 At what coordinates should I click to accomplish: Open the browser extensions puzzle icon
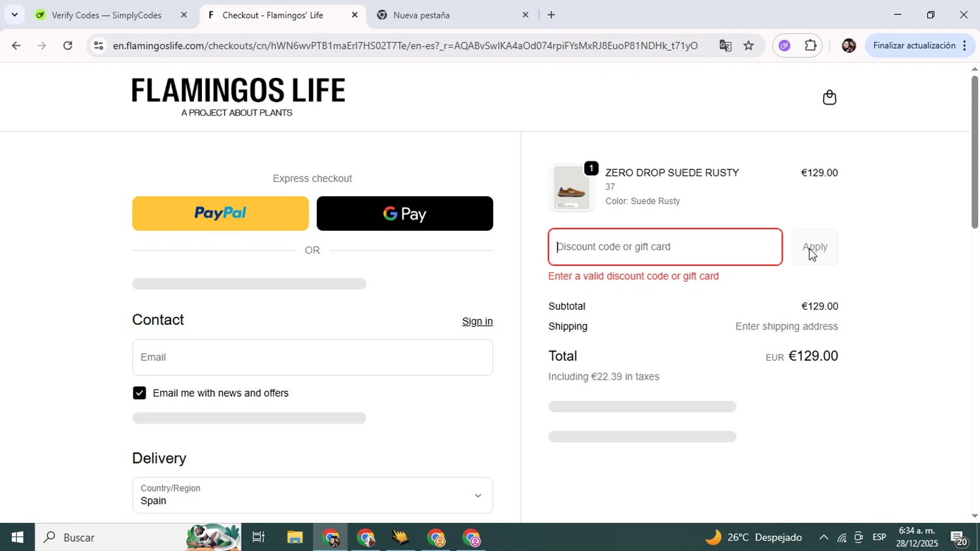coord(810,46)
